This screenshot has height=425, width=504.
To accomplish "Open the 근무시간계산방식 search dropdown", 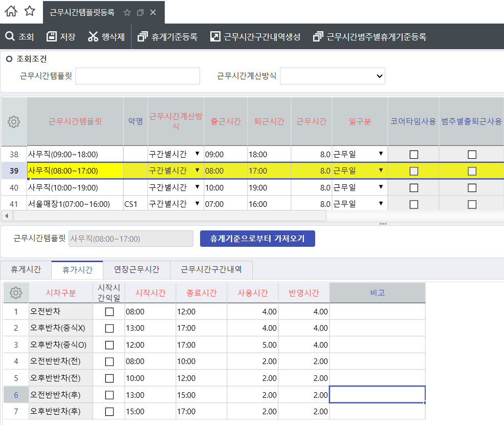I will click(x=332, y=76).
